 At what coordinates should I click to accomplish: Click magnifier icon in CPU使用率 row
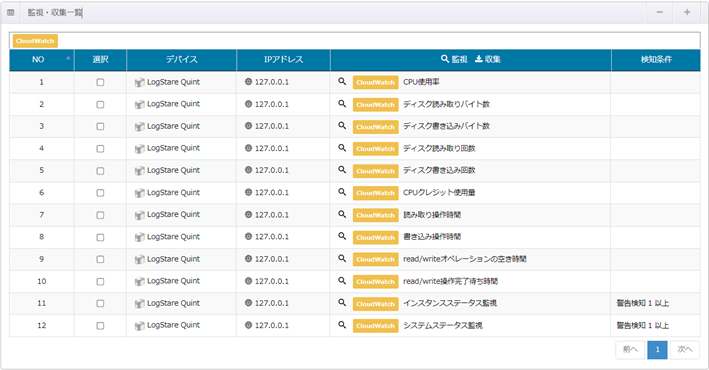(342, 81)
